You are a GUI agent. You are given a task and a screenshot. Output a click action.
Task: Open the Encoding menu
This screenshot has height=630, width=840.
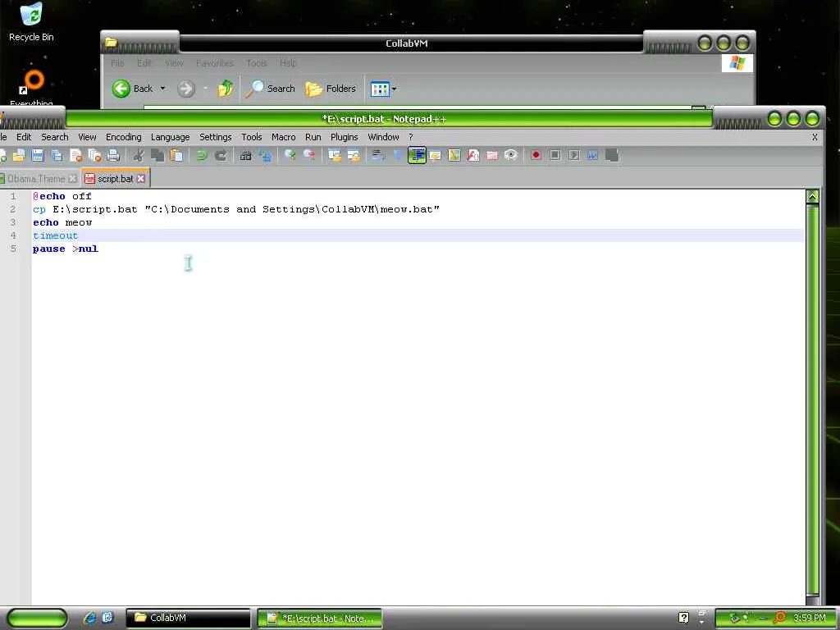coord(124,137)
